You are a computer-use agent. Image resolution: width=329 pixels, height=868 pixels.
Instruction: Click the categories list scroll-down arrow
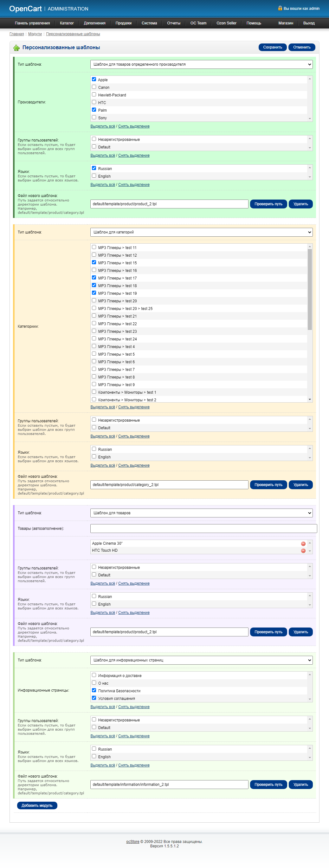pyautogui.click(x=310, y=399)
